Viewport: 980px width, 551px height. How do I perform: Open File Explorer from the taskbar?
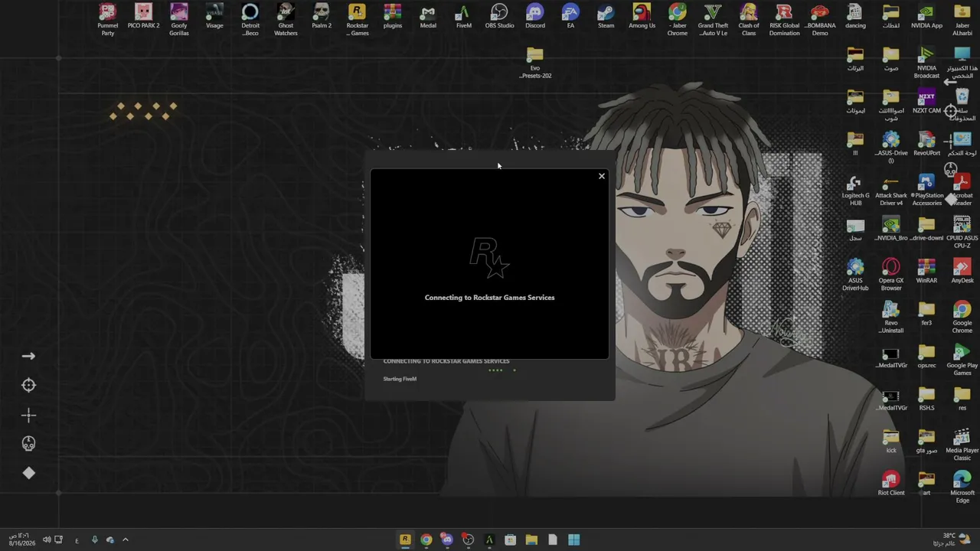coord(531,540)
